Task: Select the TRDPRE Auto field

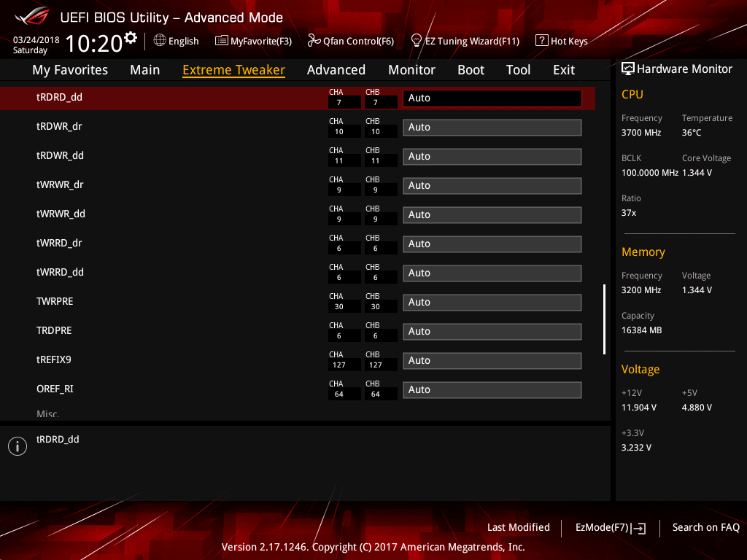Action: 492,332
